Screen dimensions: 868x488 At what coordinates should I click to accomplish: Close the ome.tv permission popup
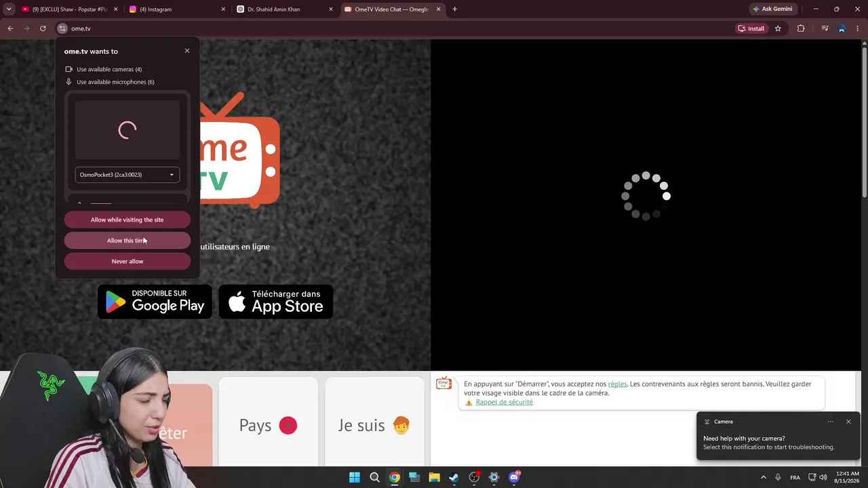[187, 51]
